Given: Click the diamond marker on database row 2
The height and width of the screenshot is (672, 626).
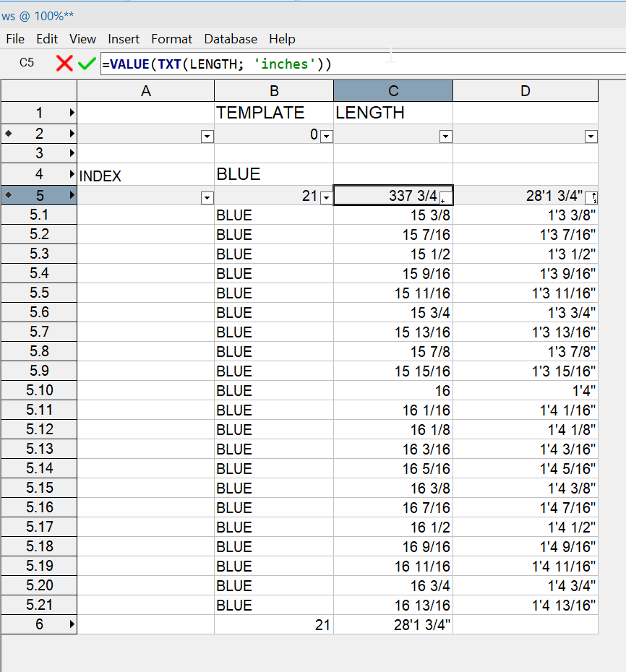Looking at the screenshot, I should click(8, 134).
